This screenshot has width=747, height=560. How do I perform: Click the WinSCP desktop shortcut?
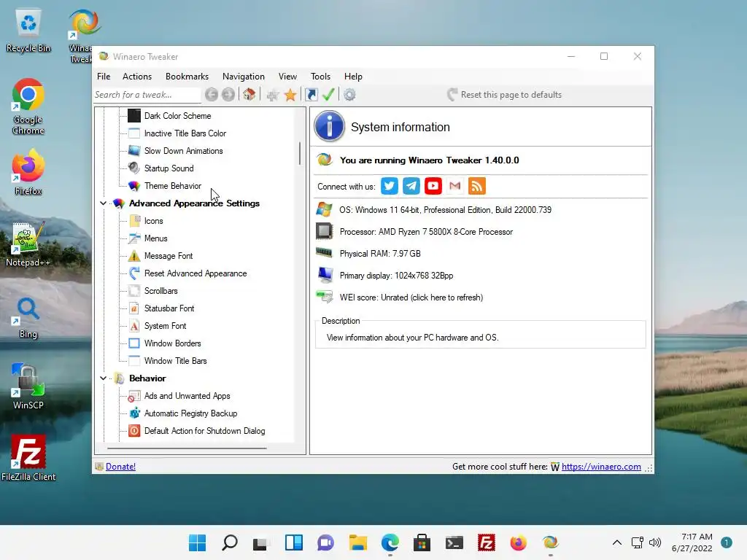(x=28, y=386)
